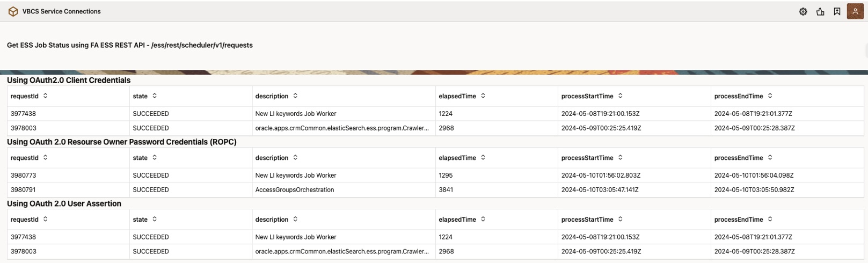Click the VBCS Service Connections title
The image size is (868, 263).
[61, 11]
